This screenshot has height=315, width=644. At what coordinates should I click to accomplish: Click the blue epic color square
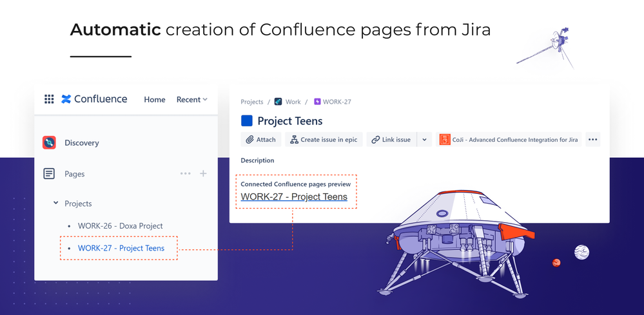247,120
